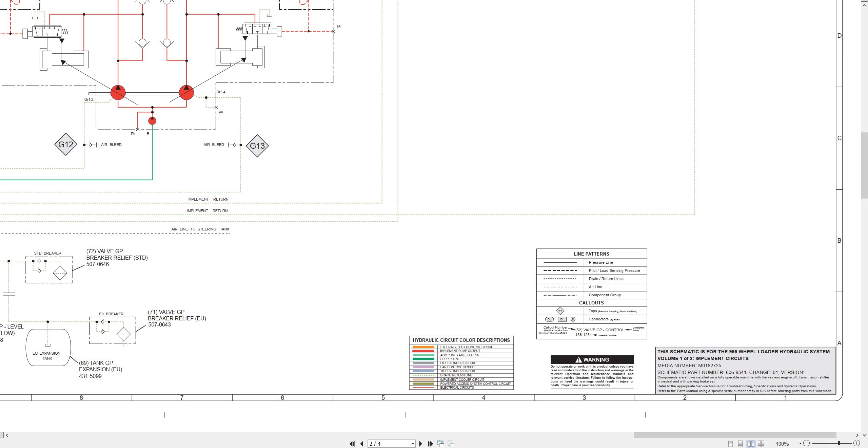The width and height of the screenshot is (868, 448).
Task: Click the Component Group legend entry
Action: [605, 295]
